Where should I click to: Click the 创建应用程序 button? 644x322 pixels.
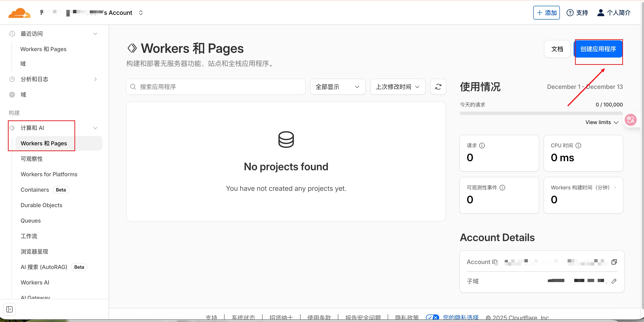598,49
